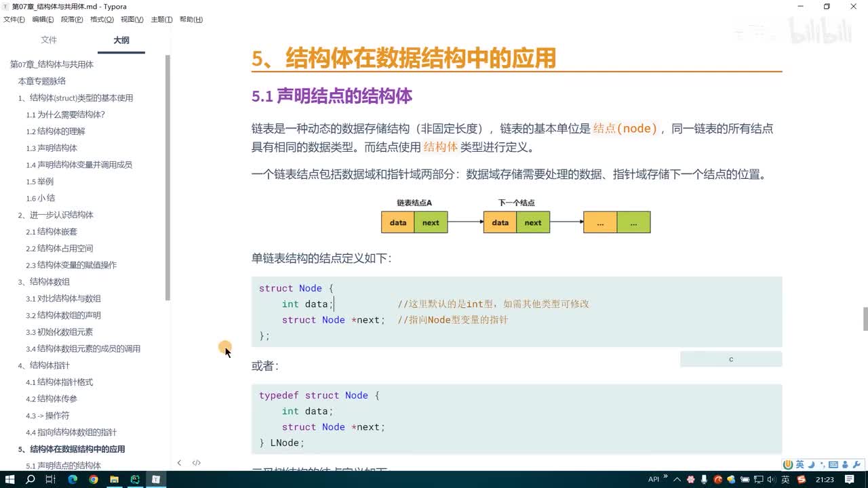Open the network tray icon
868x488 pixels.
[758, 479]
